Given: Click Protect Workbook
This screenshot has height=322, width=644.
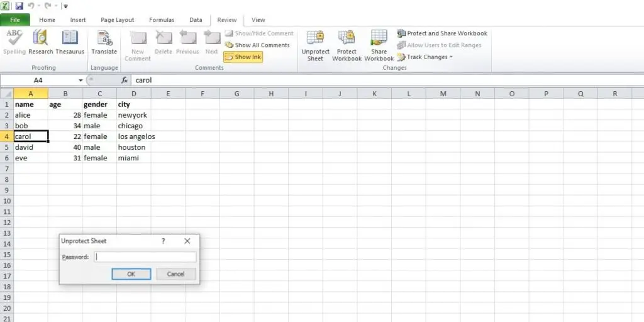Looking at the screenshot, I should tap(347, 46).
